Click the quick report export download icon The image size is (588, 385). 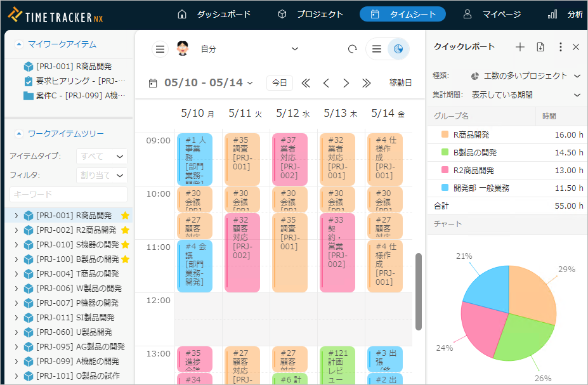tap(540, 47)
